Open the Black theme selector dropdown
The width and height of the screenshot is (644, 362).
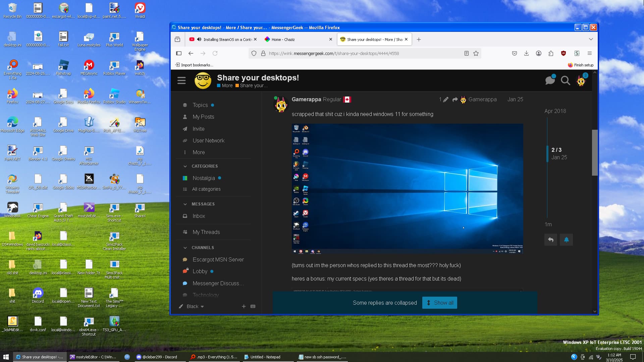192,306
